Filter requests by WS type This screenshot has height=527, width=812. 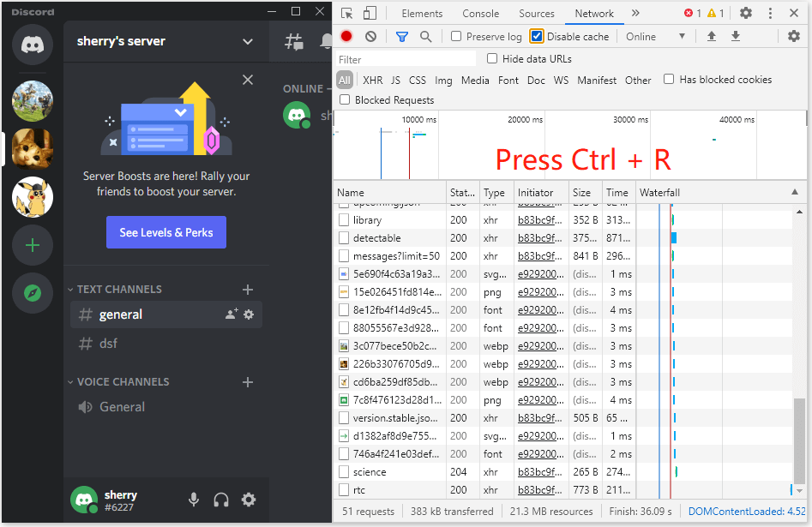(561, 80)
